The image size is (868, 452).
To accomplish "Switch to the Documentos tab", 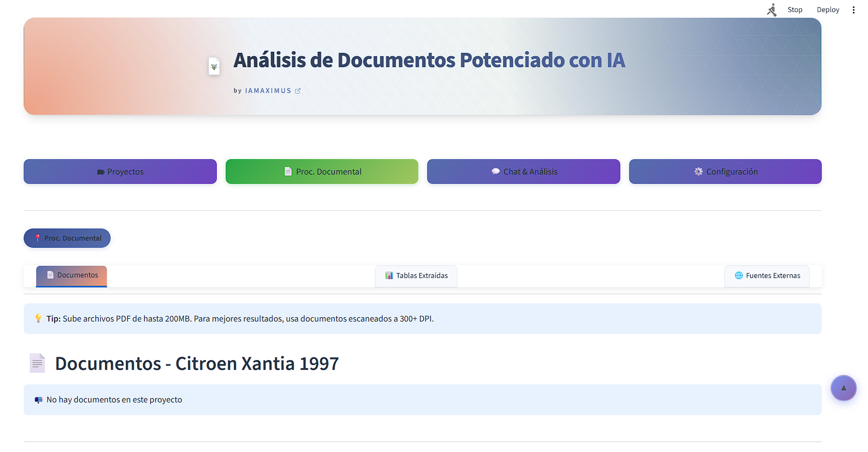I will tap(72, 276).
